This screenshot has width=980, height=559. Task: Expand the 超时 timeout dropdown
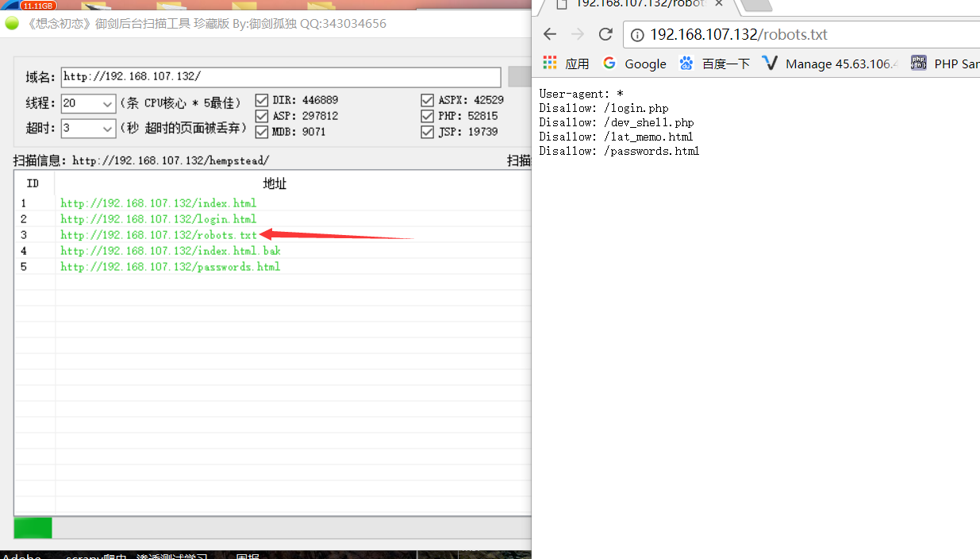click(x=108, y=129)
